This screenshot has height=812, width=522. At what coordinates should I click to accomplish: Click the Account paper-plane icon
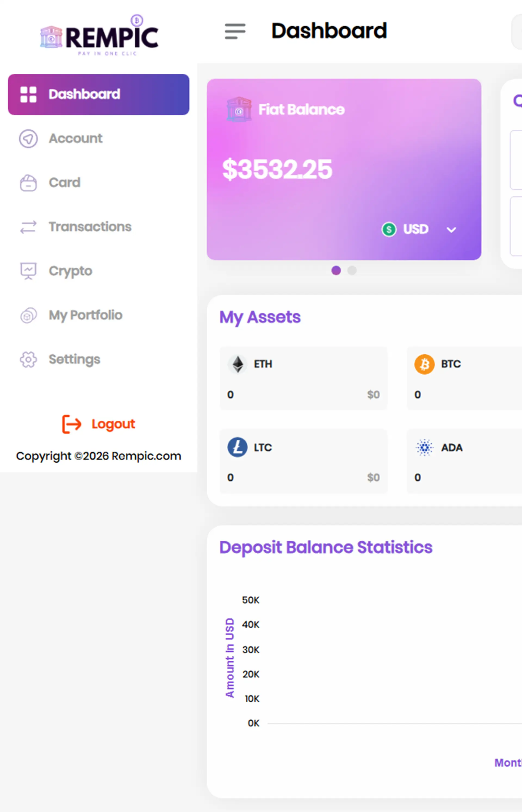tap(28, 139)
